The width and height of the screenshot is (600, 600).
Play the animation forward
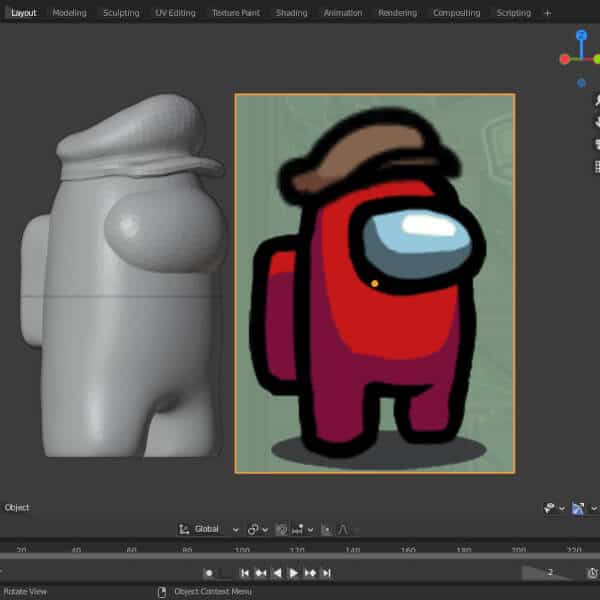click(293, 573)
